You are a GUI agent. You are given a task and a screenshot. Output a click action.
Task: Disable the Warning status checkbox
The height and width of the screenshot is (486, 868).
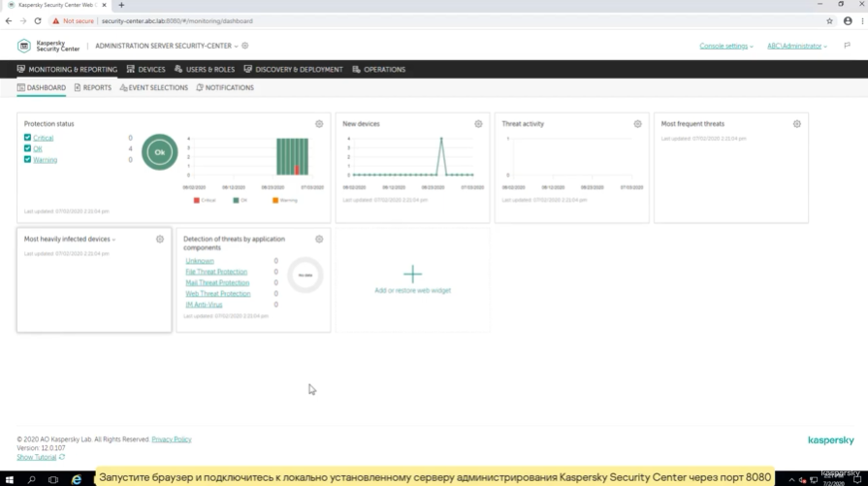(x=27, y=159)
